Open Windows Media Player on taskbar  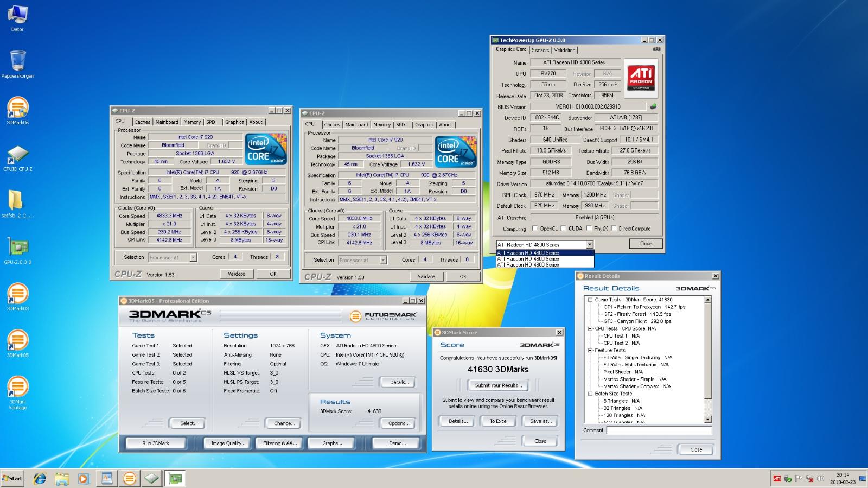[84, 478]
